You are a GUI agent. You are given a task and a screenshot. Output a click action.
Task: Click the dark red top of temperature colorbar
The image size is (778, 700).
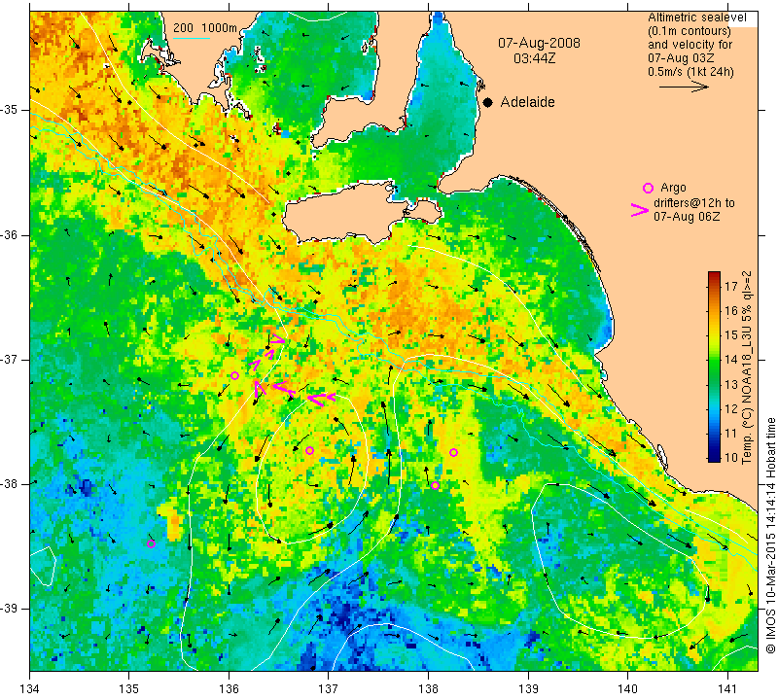[714, 275]
